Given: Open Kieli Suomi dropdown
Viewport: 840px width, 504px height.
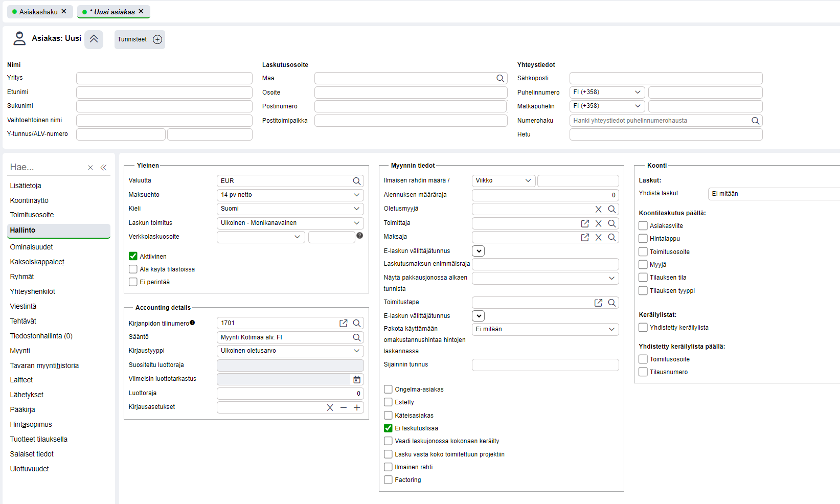Looking at the screenshot, I should [290, 209].
